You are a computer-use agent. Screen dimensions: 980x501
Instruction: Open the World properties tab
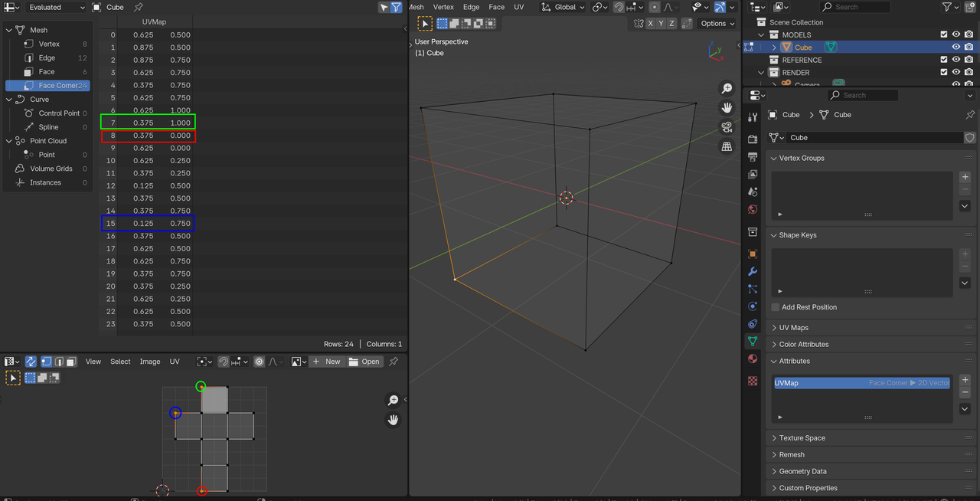pos(753,210)
